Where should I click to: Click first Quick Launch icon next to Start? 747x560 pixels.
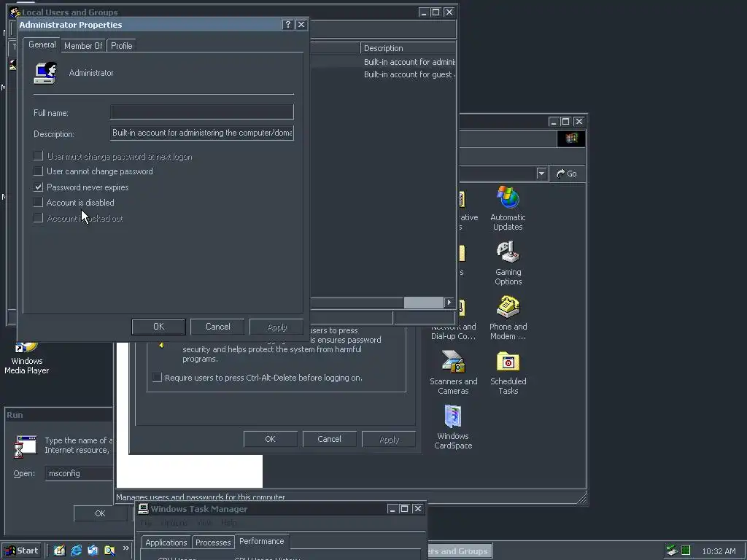(60, 551)
